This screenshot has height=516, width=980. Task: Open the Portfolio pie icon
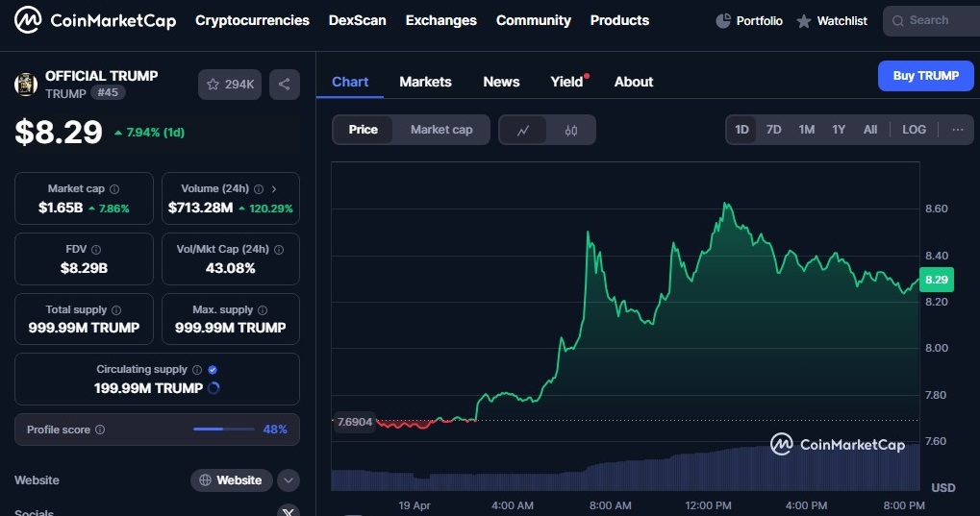723,20
